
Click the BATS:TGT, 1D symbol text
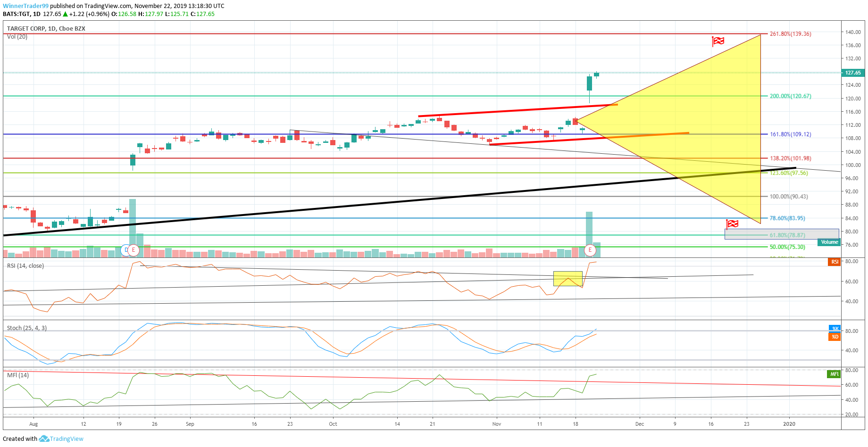(22, 14)
